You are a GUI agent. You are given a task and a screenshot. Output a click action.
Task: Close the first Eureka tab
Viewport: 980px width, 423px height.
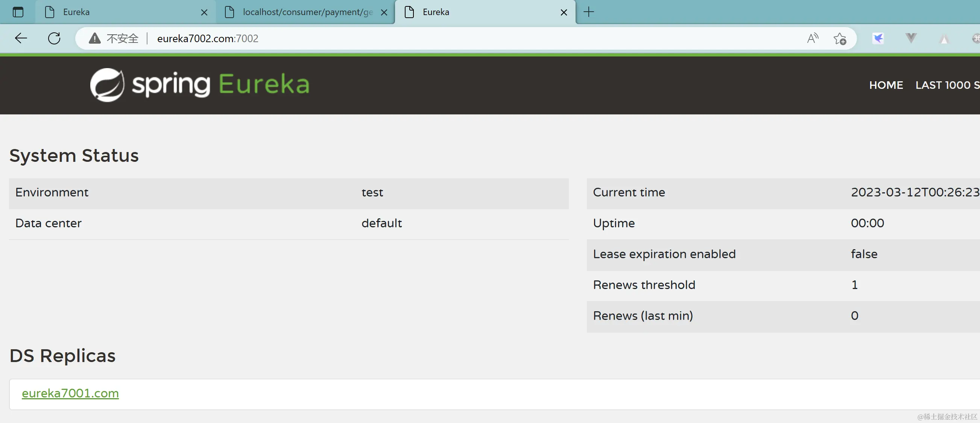point(204,12)
